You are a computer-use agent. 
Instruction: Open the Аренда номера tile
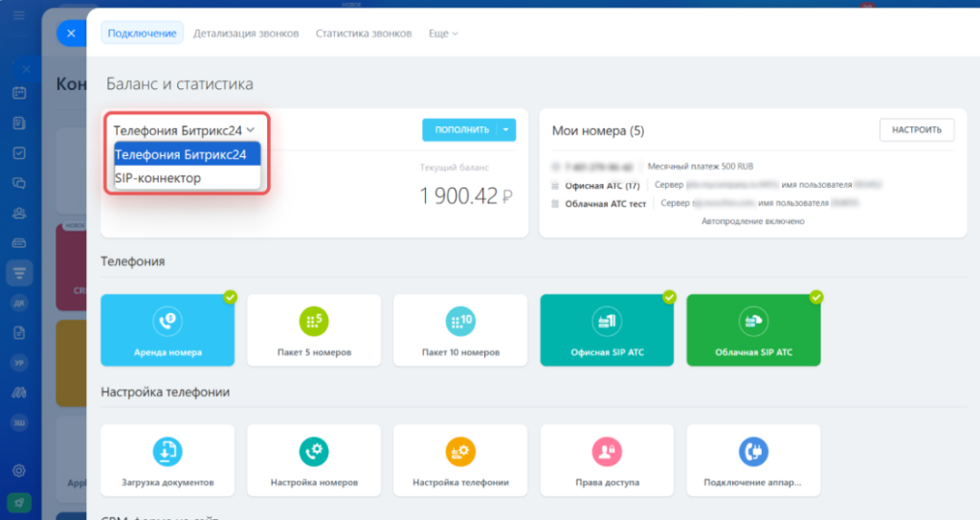pyautogui.click(x=167, y=330)
